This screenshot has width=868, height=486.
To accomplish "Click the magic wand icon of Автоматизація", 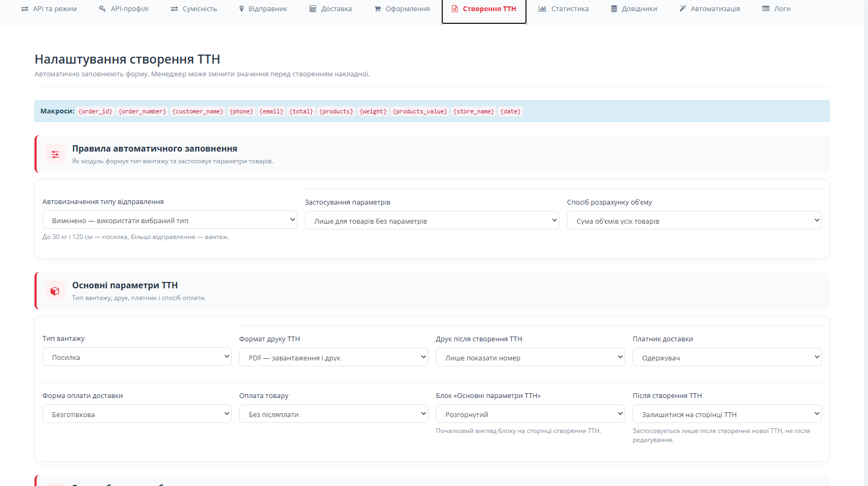I will pos(683,9).
